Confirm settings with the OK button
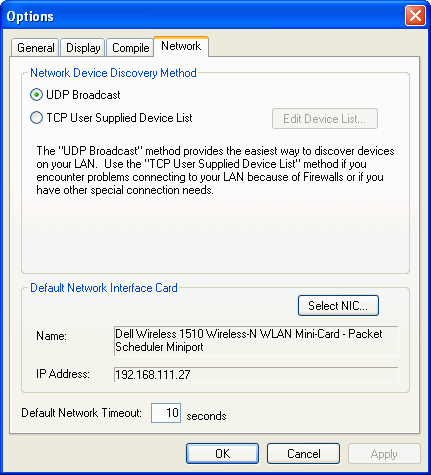This screenshot has height=475, width=431. 222,453
